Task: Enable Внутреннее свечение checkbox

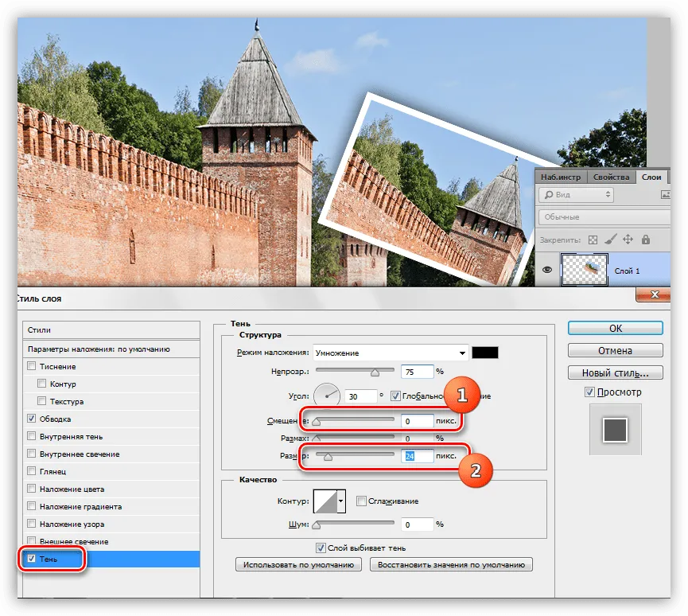Action: (x=32, y=453)
